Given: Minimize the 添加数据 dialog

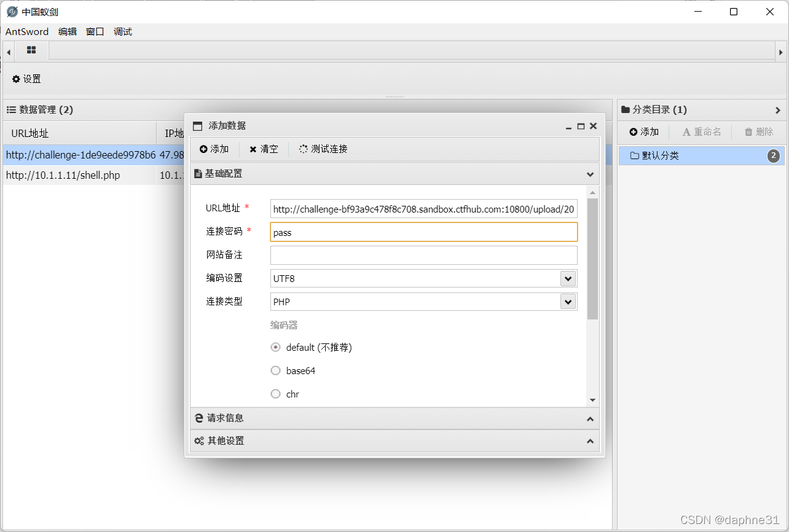Looking at the screenshot, I should 569,127.
